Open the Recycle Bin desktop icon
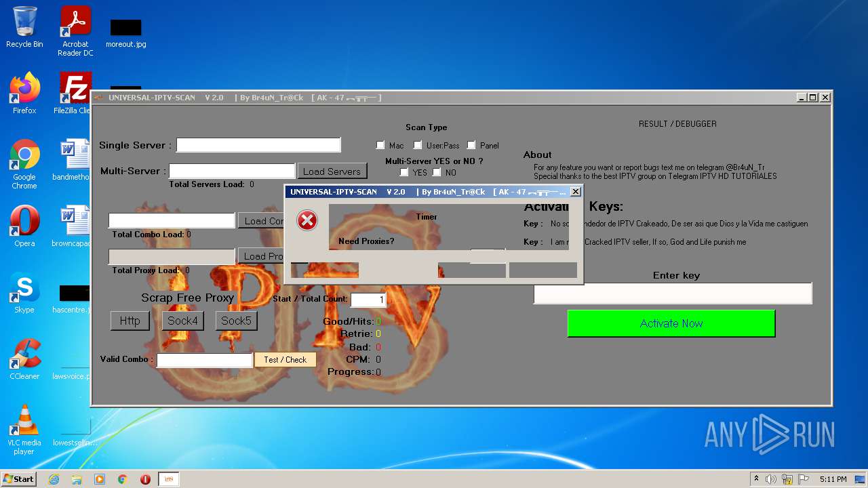Screen dimensions: 868x488 (x=24, y=27)
